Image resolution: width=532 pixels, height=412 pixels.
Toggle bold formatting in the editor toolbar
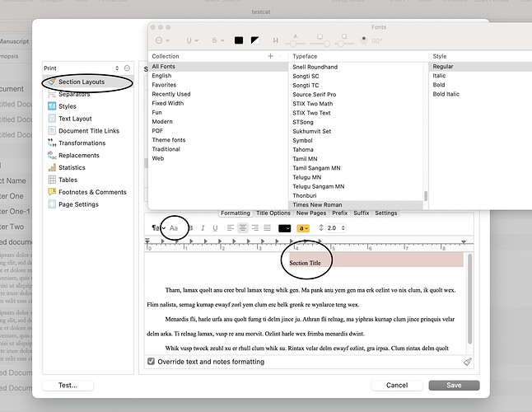click(191, 228)
